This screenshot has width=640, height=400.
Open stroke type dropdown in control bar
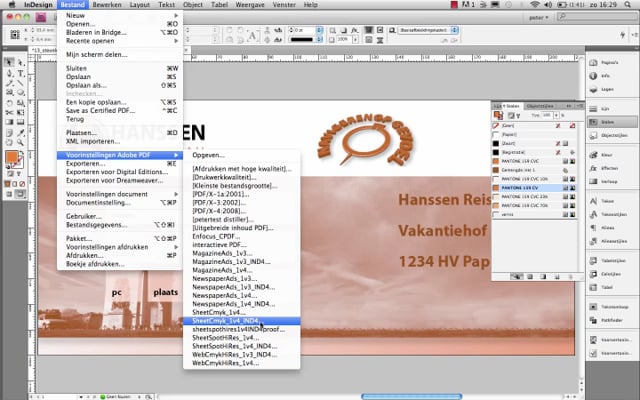coord(320,40)
